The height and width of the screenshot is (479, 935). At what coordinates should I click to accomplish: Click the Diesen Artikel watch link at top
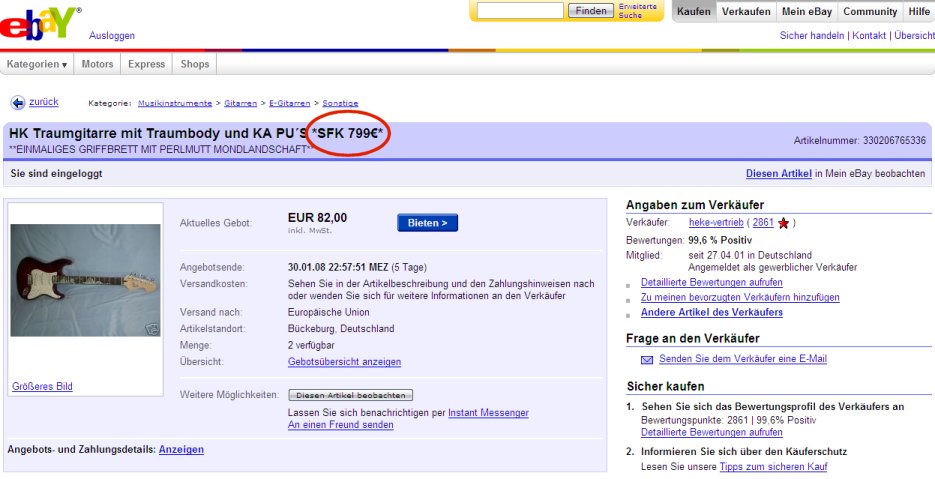[x=779, y=174]
